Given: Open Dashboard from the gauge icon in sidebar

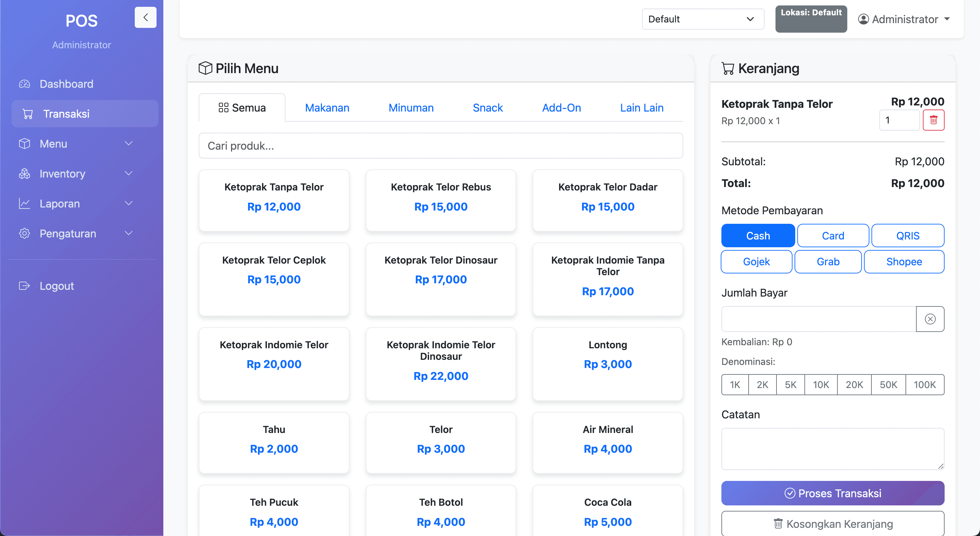Looking at the screenshot, I should tap(25, 84).
